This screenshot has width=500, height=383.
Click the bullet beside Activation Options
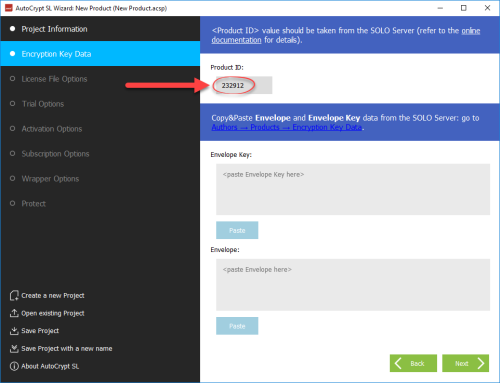(12, 128)
